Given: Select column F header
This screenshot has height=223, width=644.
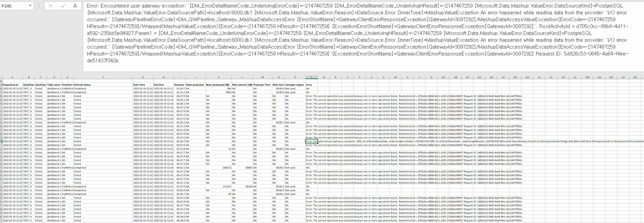Looking at the screenshot, I should coord(103,77).
